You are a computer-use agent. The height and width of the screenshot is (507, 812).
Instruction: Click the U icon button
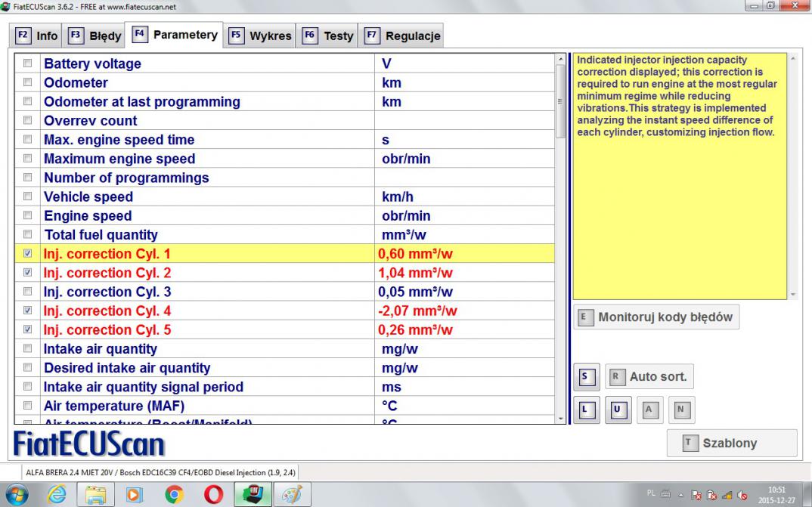tap(616, 410)
